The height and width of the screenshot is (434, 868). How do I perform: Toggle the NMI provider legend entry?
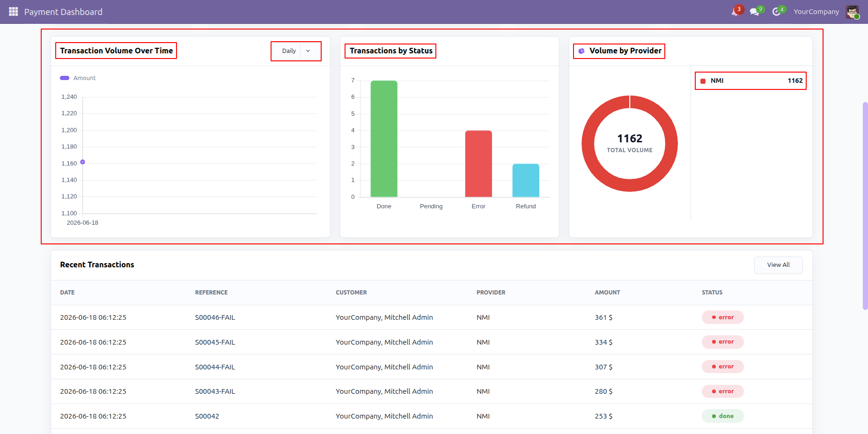[x=751, y=81]
